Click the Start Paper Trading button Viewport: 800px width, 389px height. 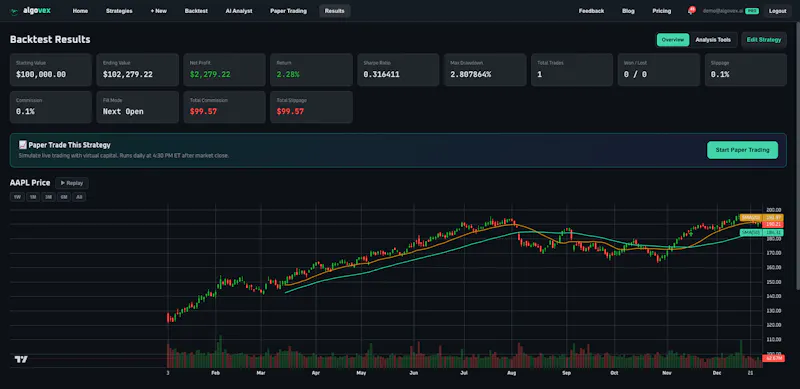pyautogui.click(x=742, y=150)
